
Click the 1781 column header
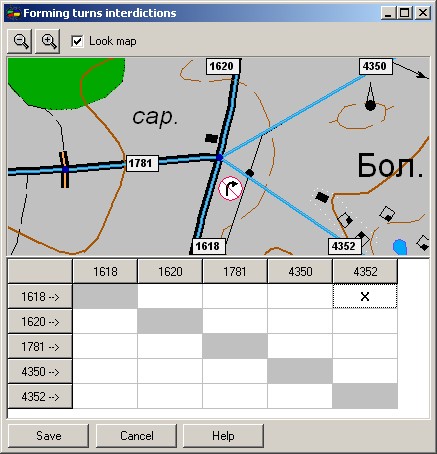tap(235, 272)
